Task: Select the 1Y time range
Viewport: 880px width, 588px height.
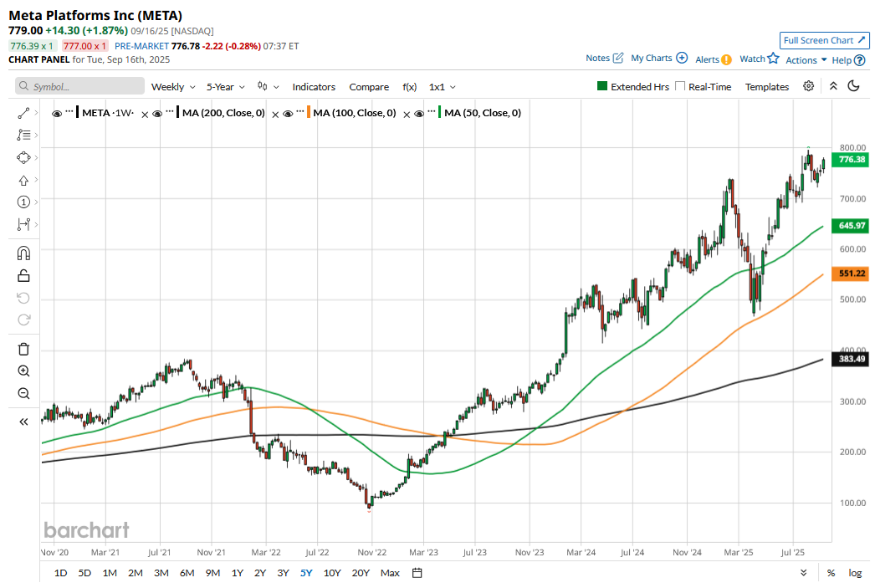Action: pyautogui.click(x=238, y=573)
